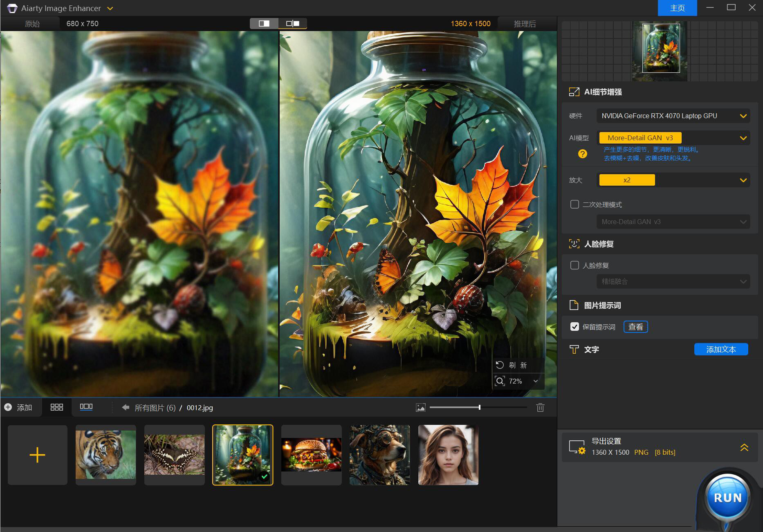The height and width of the screenshot is (532, 763).
Task: Select the tiger thumbnail
Action: pyautogui.click(x=106, y=455)
